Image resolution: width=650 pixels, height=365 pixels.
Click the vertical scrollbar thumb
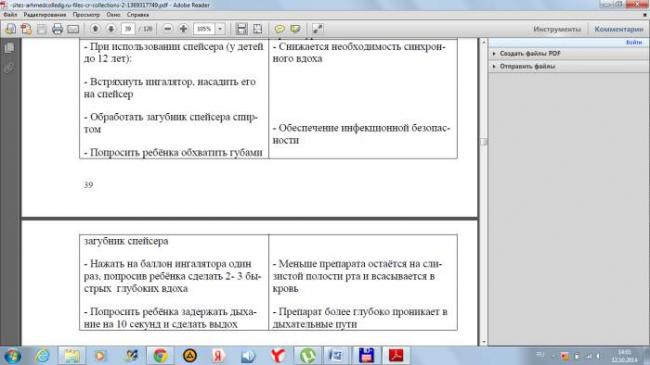[483, 142]
